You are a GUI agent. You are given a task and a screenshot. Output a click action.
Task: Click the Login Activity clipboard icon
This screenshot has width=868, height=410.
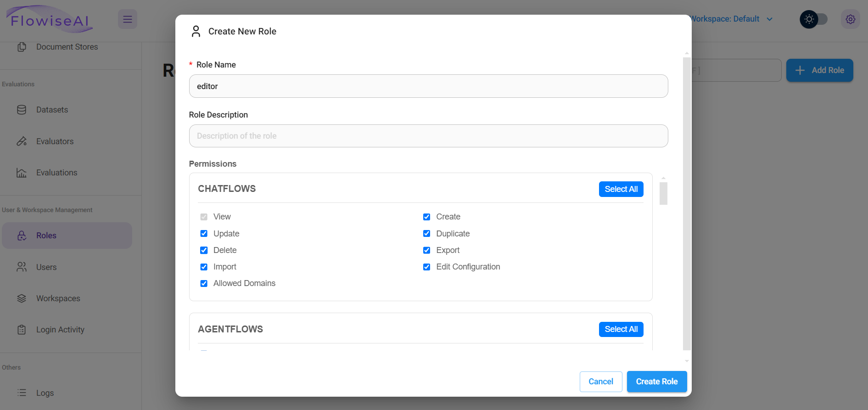[22, 330]
